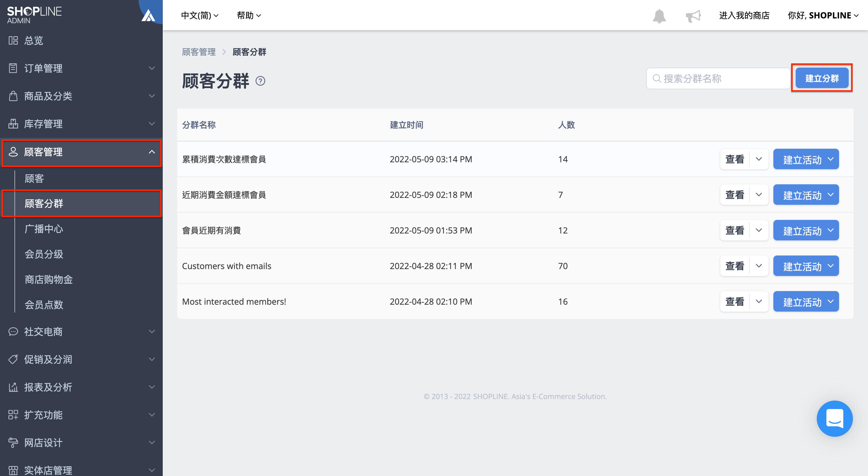Click the shopping bag icon for 商品及分类
The height and width of the screenshot is (476, 868).
coord(13,96)
